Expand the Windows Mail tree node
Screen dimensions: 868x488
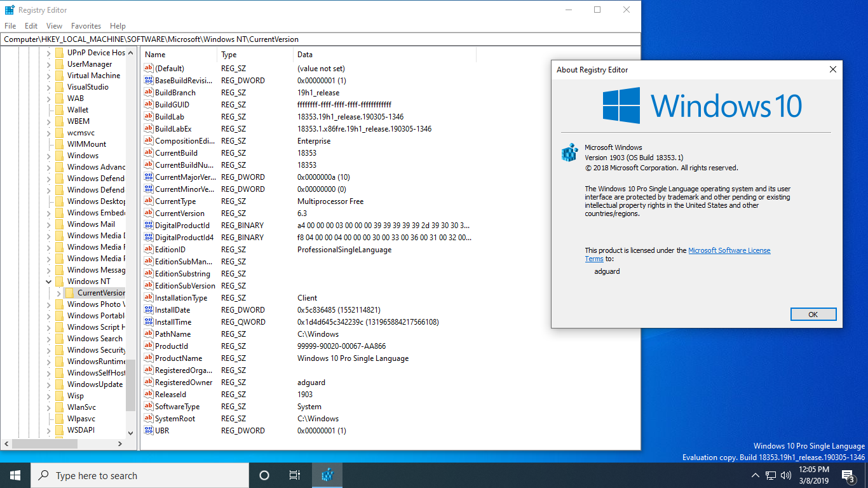[x=49, y=224]
